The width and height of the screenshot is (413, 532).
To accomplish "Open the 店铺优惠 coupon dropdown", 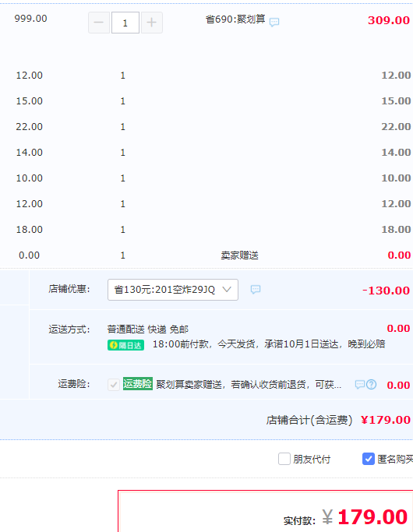I will (173, 290).
